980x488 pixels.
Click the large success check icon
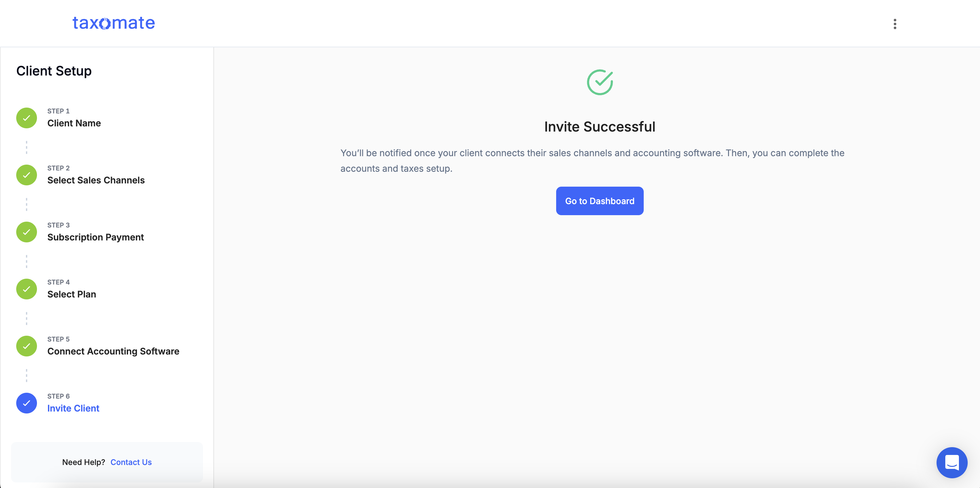point(600,82)
